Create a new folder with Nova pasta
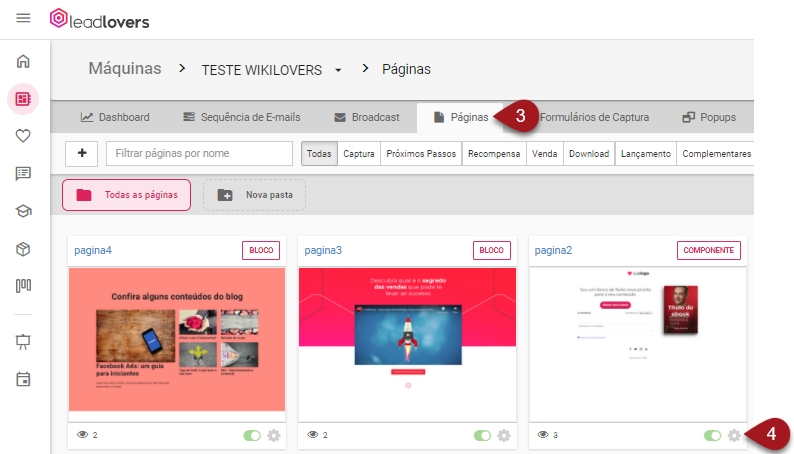The height and width of the screenshot is (454, 794). [255, 195]
